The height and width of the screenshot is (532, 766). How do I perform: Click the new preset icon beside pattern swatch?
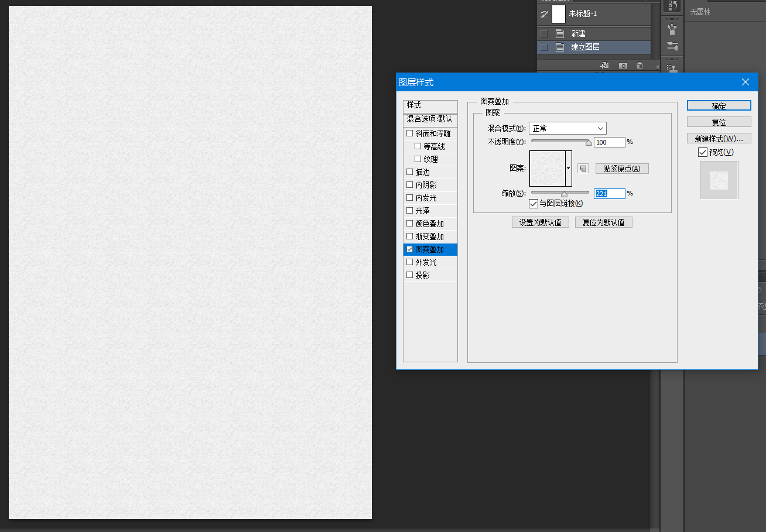click(x=583, y=169)
